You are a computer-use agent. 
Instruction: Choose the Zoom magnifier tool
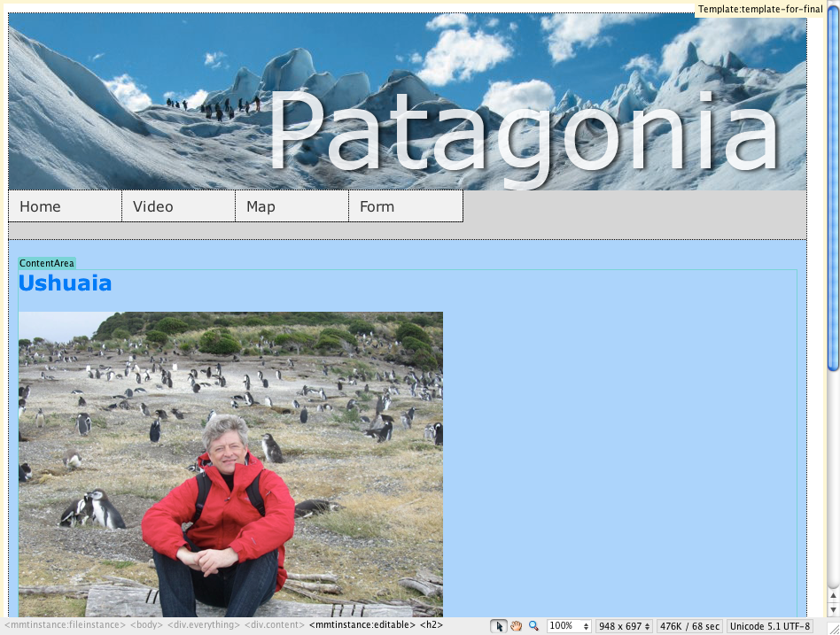[x=533, y=625]
